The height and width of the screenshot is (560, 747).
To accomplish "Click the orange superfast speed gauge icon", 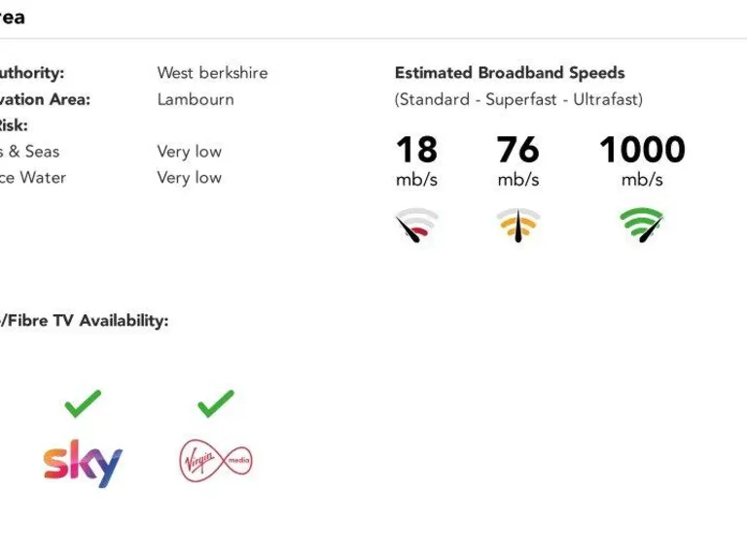I will click(517, 226).
